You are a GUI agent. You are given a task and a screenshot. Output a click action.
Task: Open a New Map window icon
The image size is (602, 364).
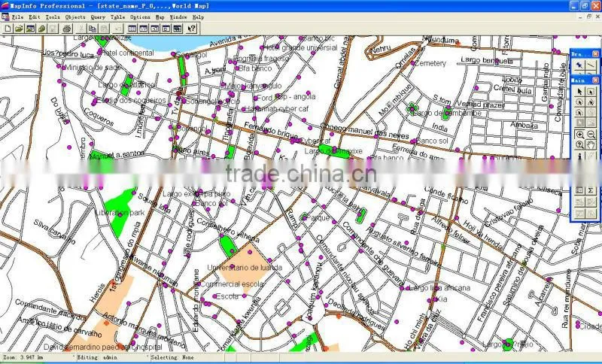(143, 29)
